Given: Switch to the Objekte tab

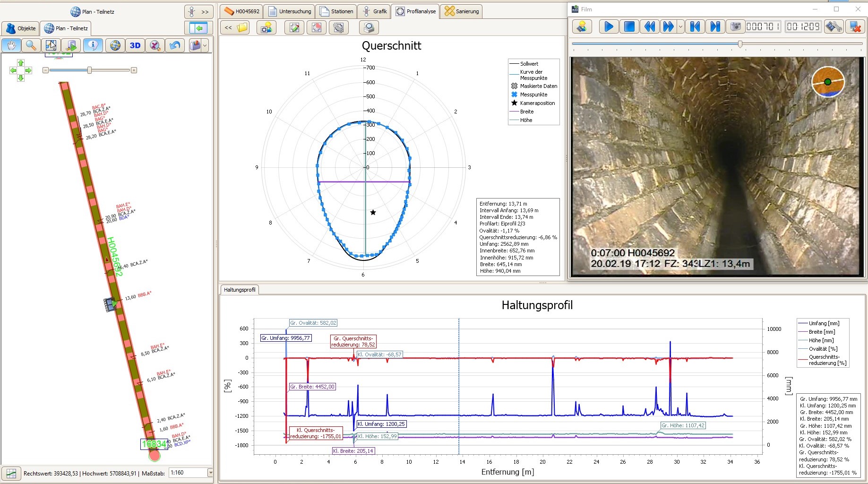Looking at the screenshot, I should point(20,28).
